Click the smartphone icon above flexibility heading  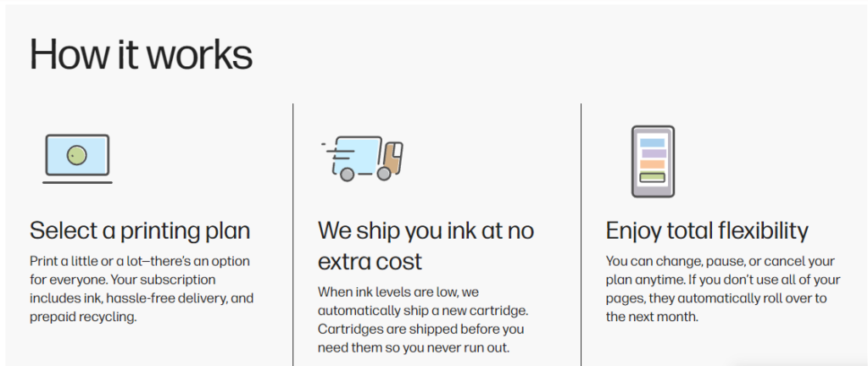[x=653, y=162]
